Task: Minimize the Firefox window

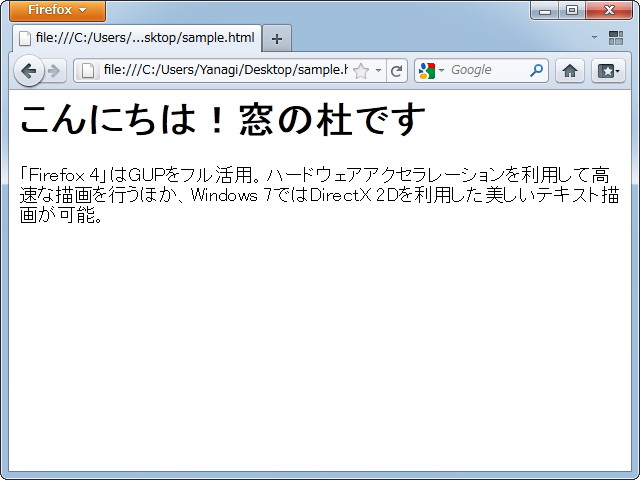Action: pos(544,10)
